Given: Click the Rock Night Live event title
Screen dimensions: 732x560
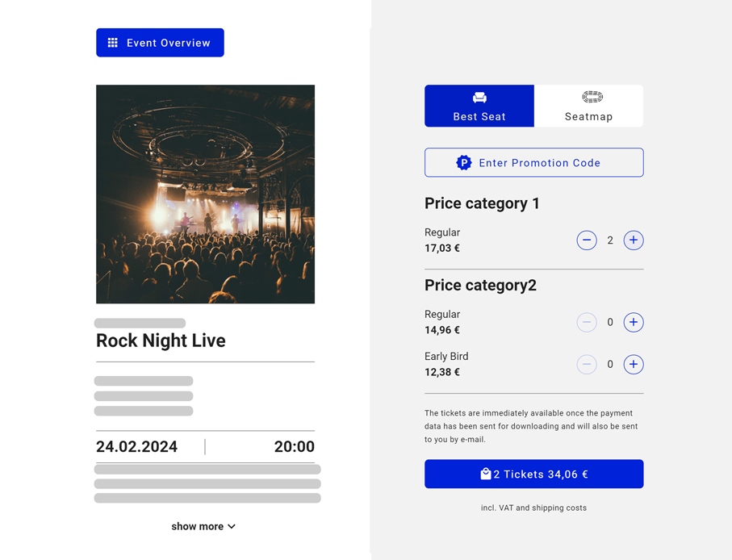Looking at the screenshot, I should [x=161, y=341].
